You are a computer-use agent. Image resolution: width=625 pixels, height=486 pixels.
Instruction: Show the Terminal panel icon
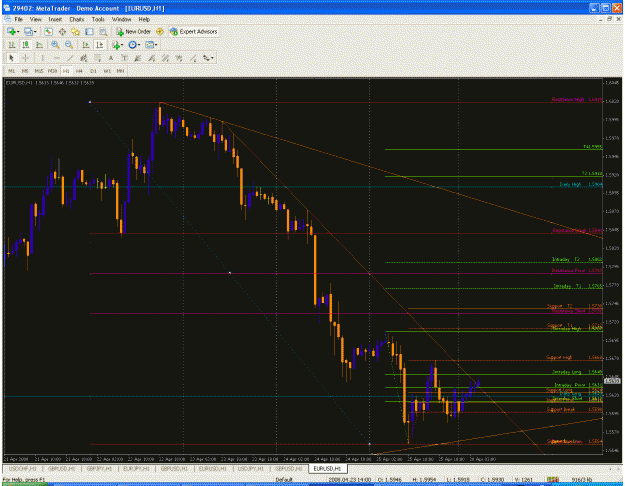(89, 31)
